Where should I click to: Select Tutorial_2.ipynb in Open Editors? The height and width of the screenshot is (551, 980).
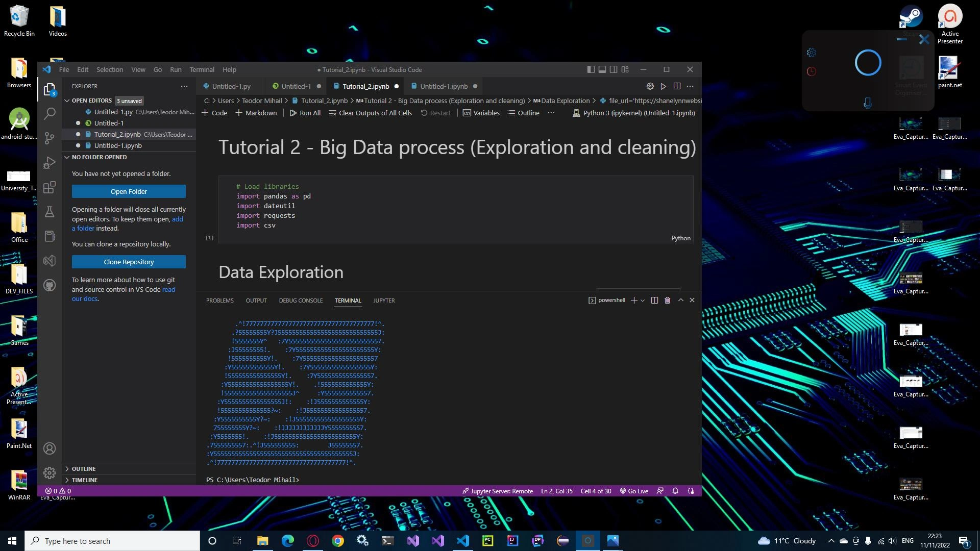point(129,134)
